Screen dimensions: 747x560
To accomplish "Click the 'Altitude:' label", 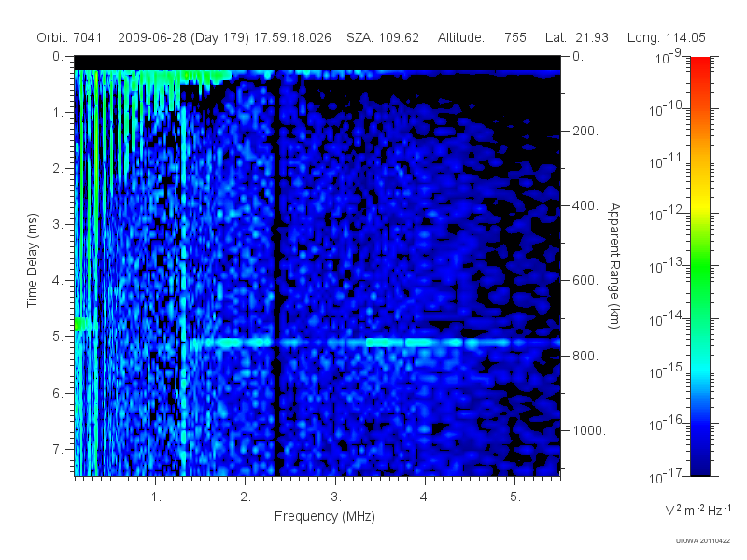I will coord(461,37).
